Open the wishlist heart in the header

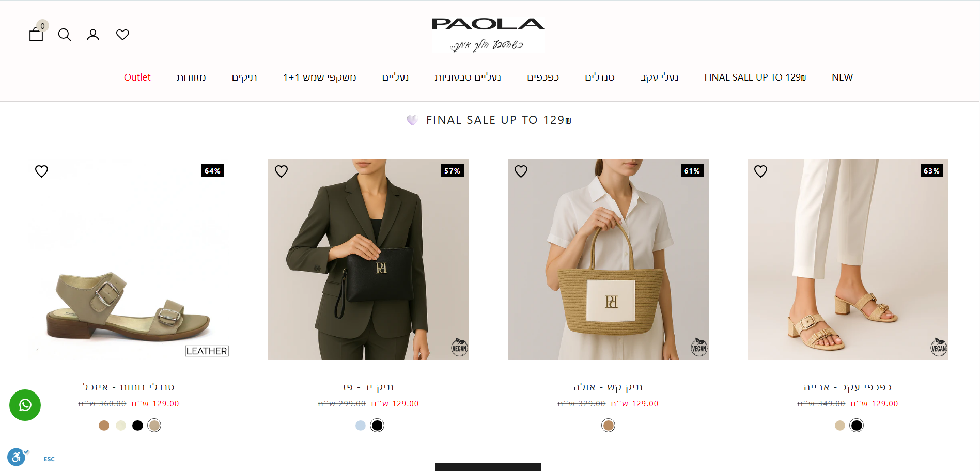(x=122, y=35)
